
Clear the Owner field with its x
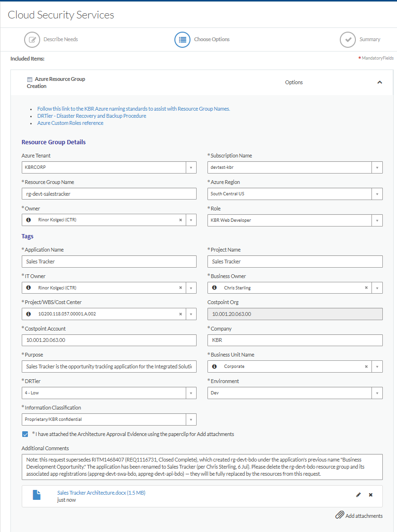pyautogui.click(x=181, y=220)
